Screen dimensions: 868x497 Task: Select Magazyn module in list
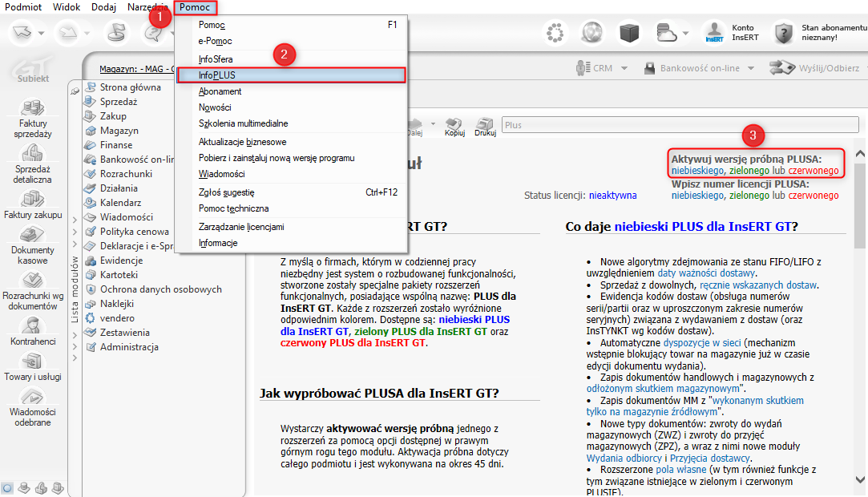tap(119, 130)
